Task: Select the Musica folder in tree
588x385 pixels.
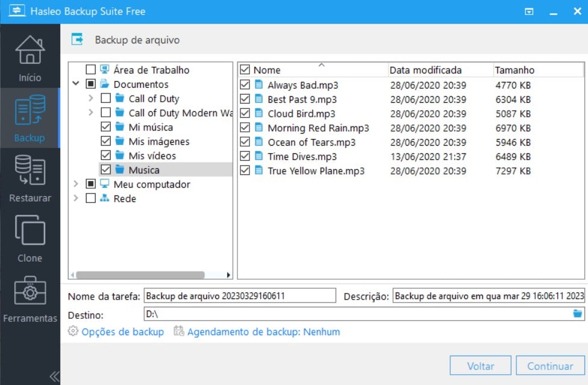Action: pos(144,170)
